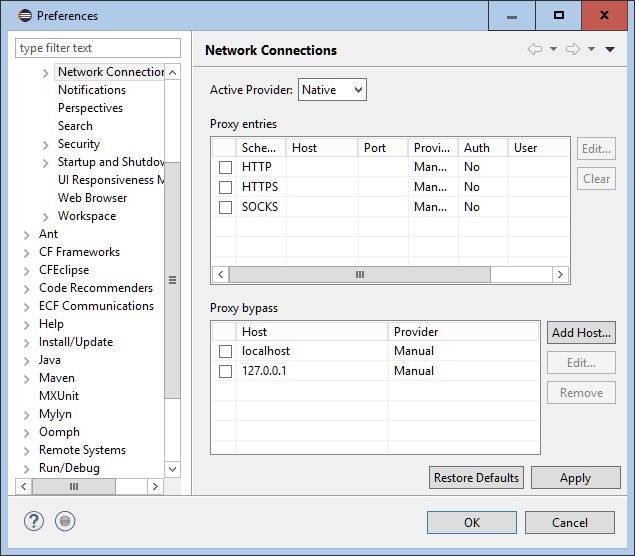
Task: Click in the type filter text field
Action: [x=98, y=48]
